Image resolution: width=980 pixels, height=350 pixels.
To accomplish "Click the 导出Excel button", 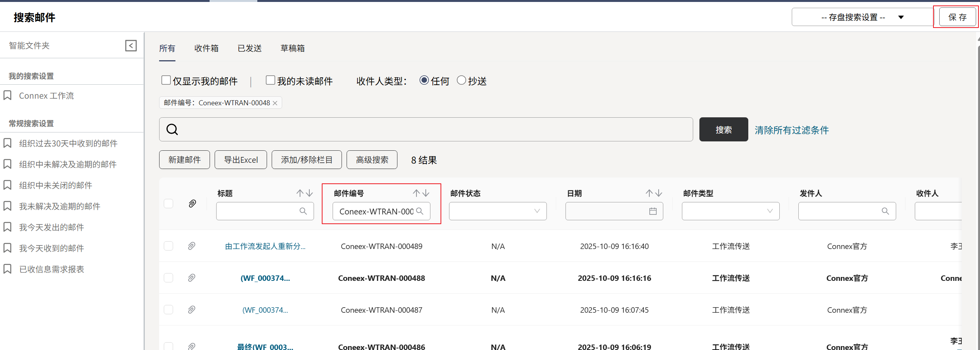I will tap(241, 160).
